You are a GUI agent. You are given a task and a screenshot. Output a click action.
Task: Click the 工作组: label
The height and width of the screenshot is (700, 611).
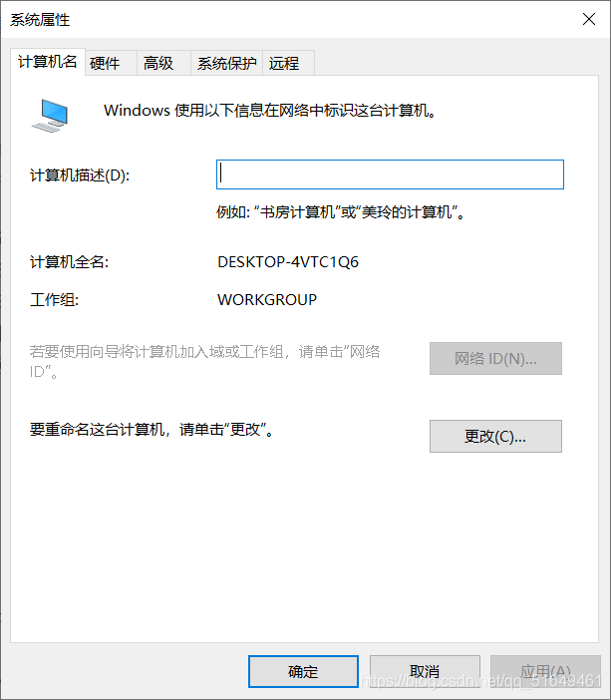coord(54,299)
